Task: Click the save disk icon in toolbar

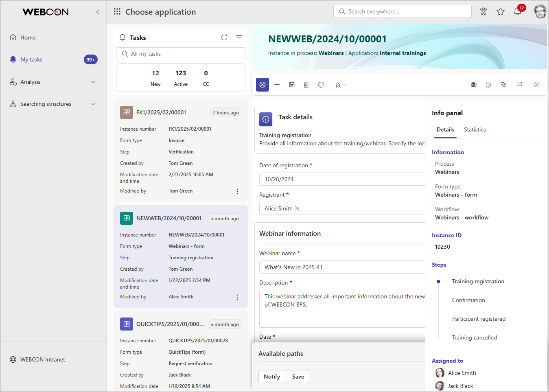Action: [292, 85]
